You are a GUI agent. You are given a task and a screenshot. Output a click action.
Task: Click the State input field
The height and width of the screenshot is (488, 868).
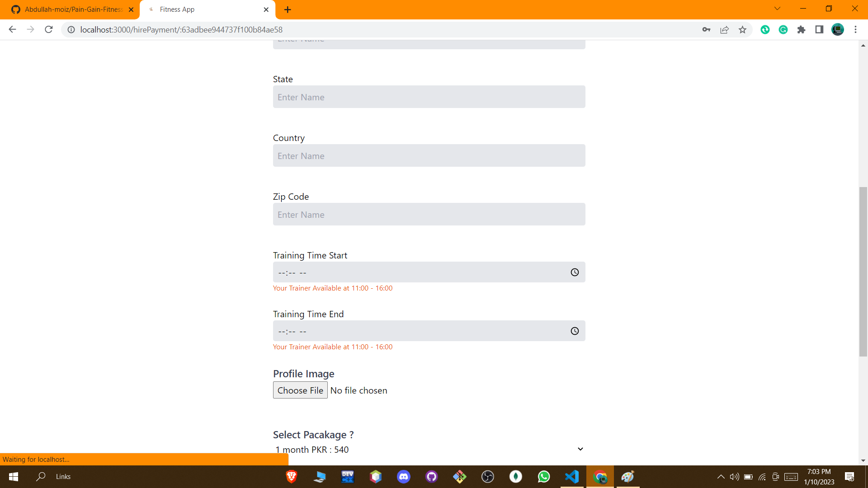(x=429, y=97)
